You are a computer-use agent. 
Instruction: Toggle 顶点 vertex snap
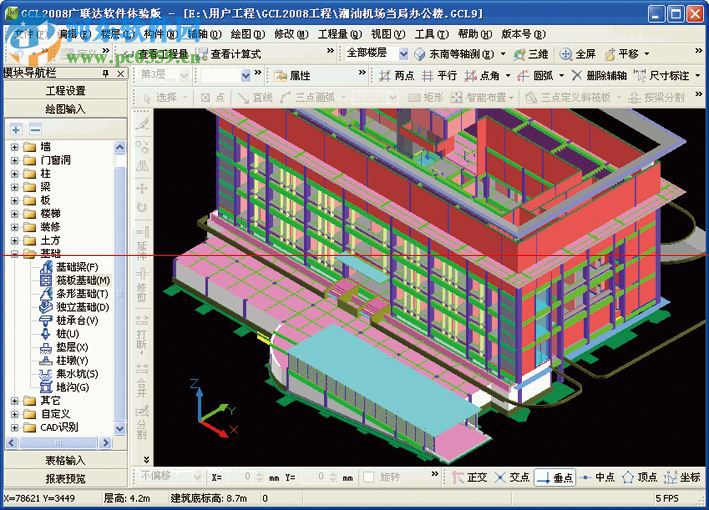pos(639,477)
